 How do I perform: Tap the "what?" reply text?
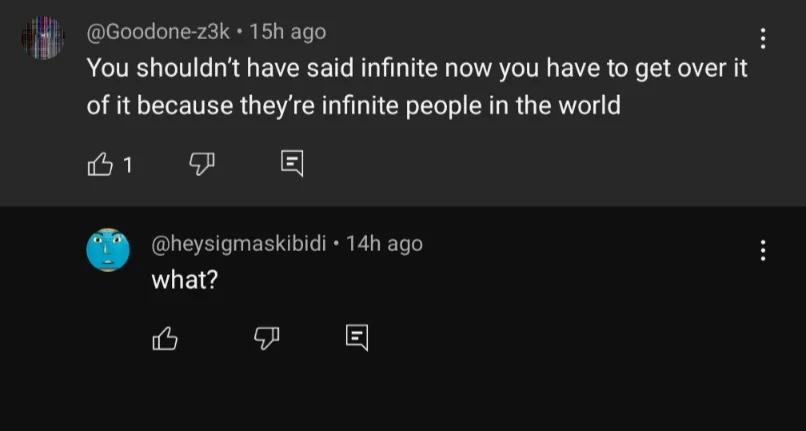pos(184,280)
